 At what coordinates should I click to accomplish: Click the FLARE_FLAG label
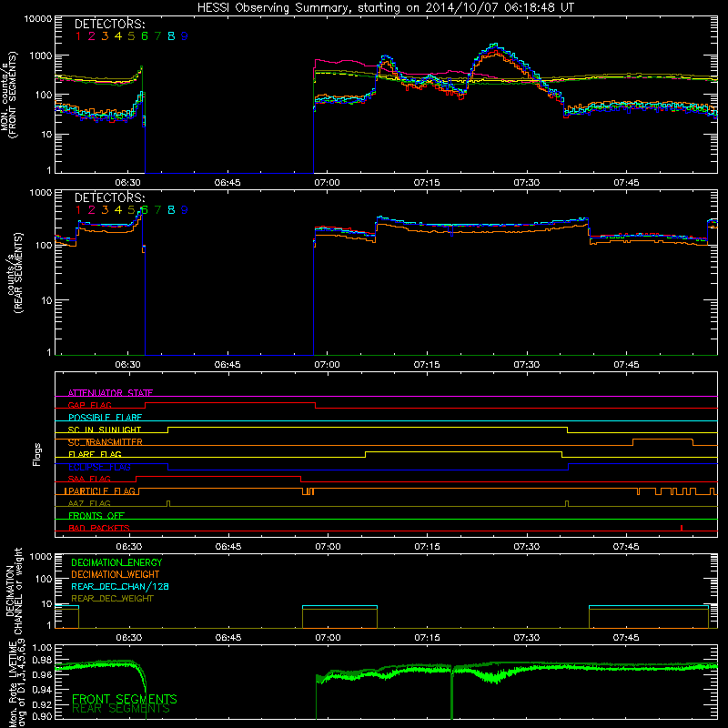click(x=95, y=454)
